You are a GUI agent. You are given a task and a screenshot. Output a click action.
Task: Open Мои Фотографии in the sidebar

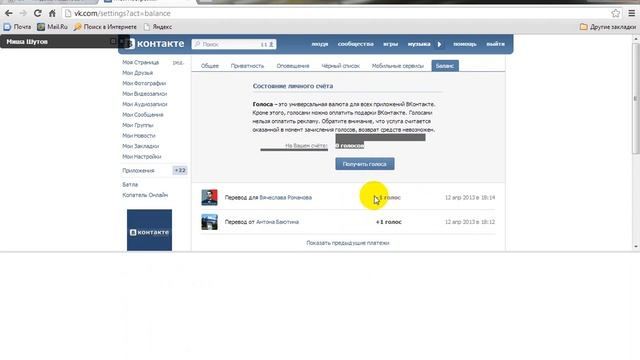(x=144, y=83)
